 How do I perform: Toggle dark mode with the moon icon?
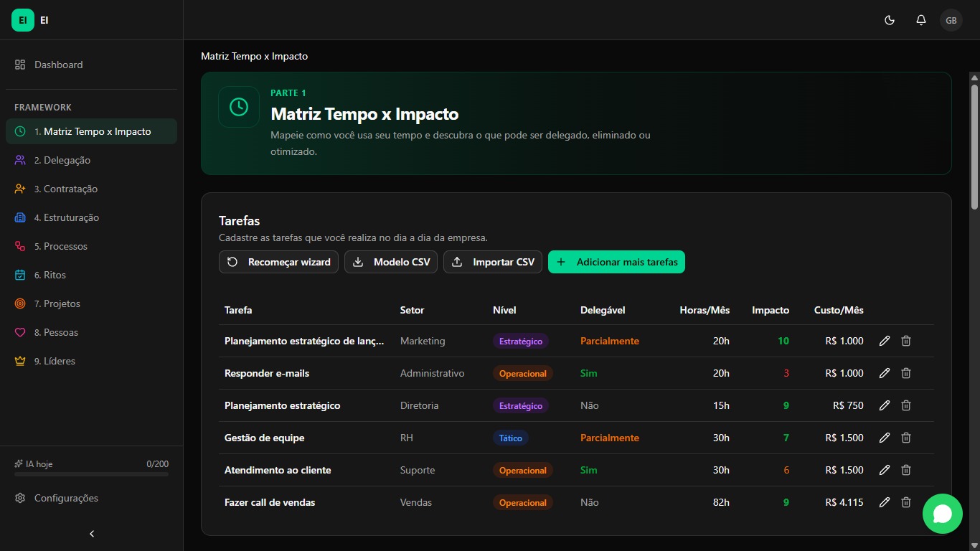point(890,20)
